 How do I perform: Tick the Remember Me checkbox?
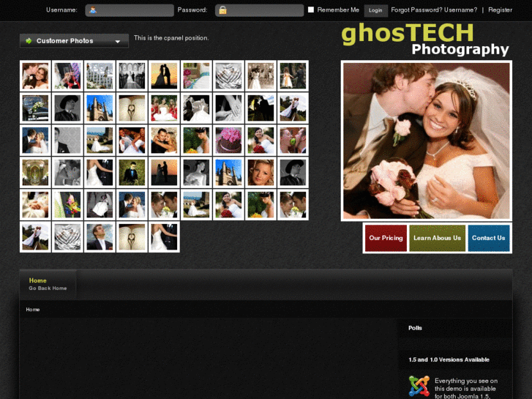[311, 10]
